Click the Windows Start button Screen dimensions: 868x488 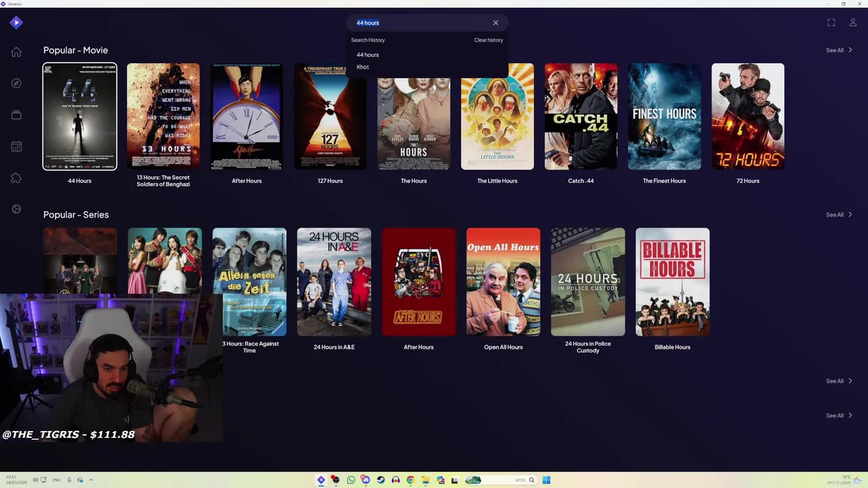547,480
